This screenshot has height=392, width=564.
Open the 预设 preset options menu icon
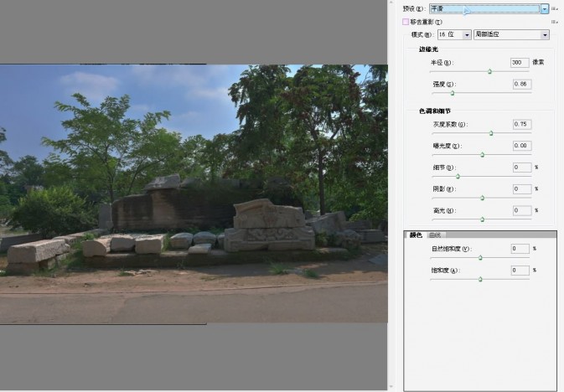tap(554, 8)
